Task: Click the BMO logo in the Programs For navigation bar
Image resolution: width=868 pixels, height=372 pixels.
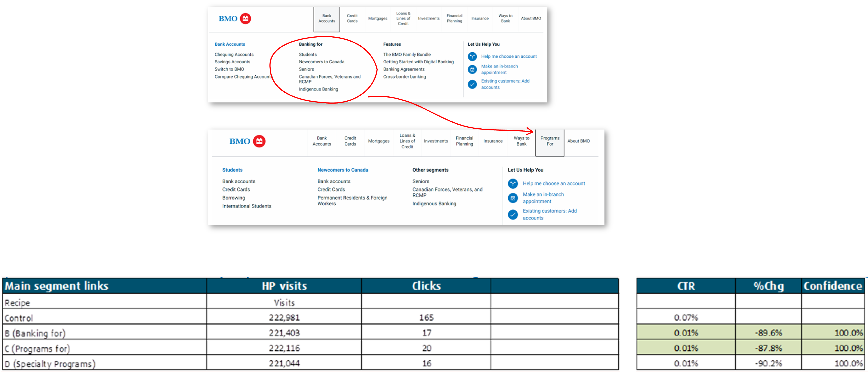Action: point(247,141)
